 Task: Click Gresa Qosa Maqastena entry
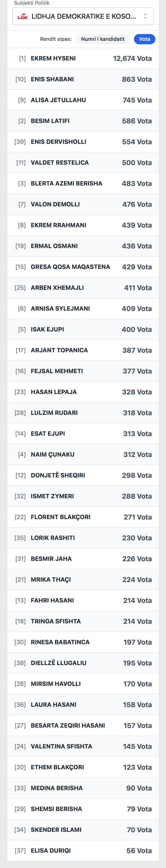[x=83, y=267]
